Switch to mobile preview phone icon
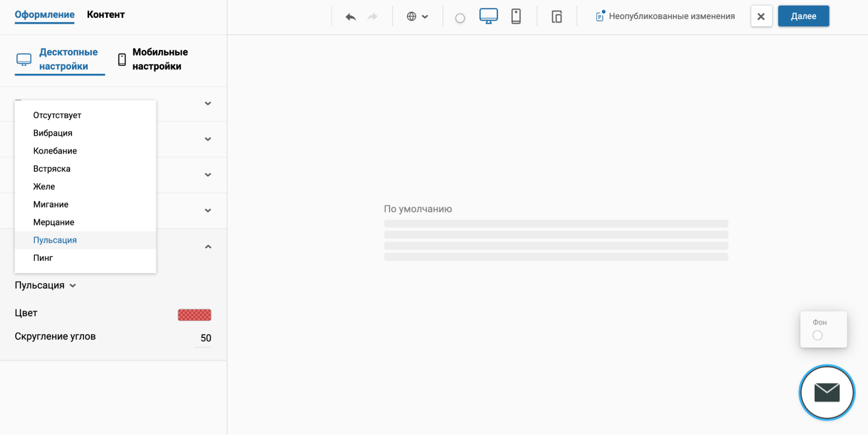 click(516, 16)
